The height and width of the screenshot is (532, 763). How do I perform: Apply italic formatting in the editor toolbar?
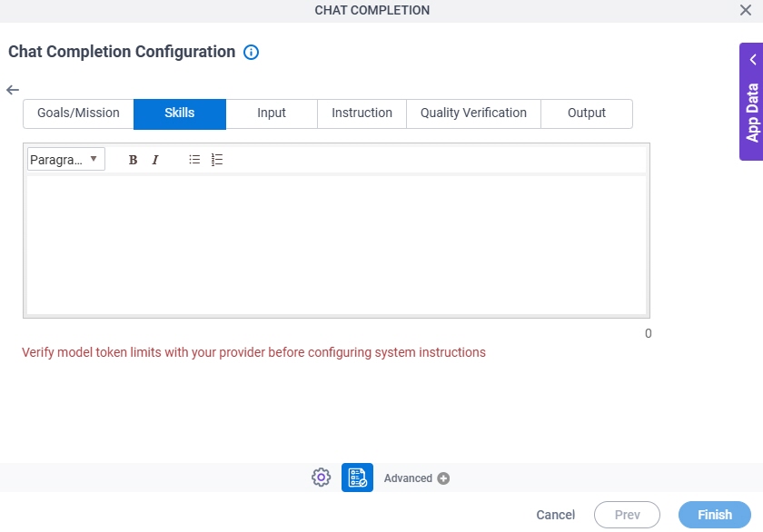point(154,160)
